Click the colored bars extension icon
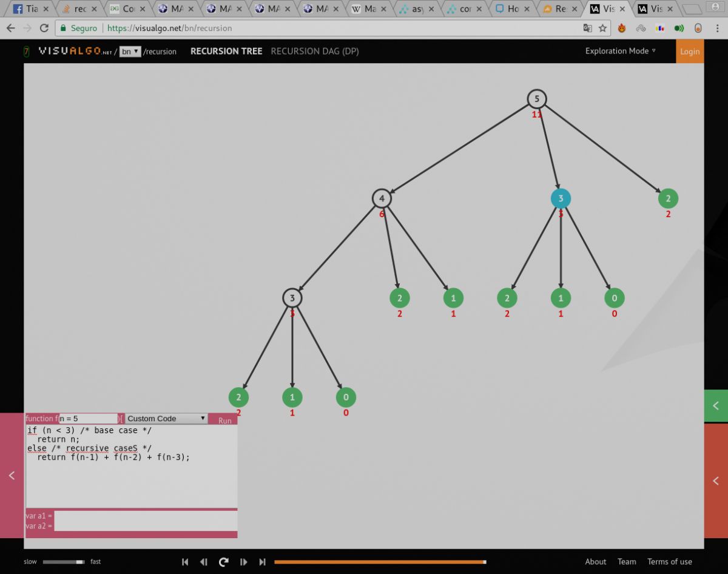 click(x=660, y=28)
